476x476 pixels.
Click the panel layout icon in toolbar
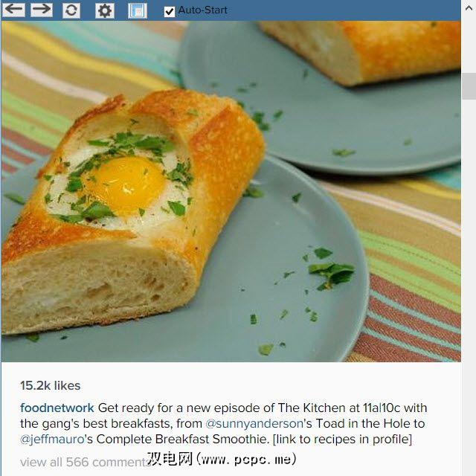tap(138, 10)
